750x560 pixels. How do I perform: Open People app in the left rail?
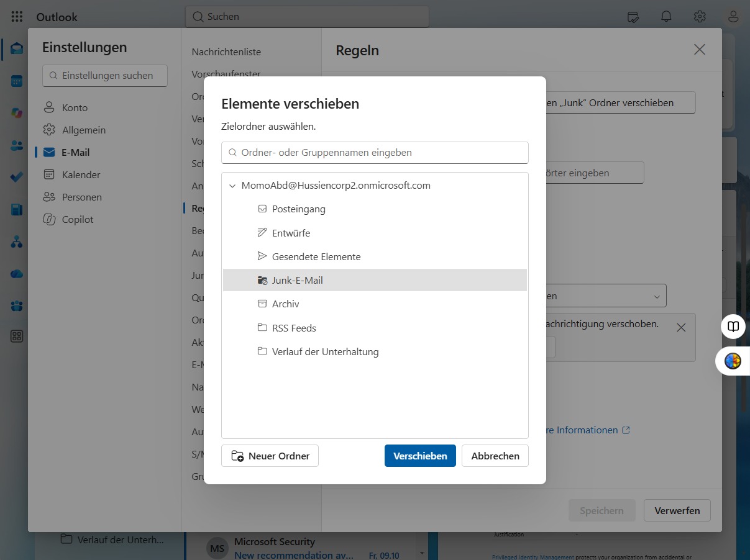pyautogui.click(x=17, y=145)
